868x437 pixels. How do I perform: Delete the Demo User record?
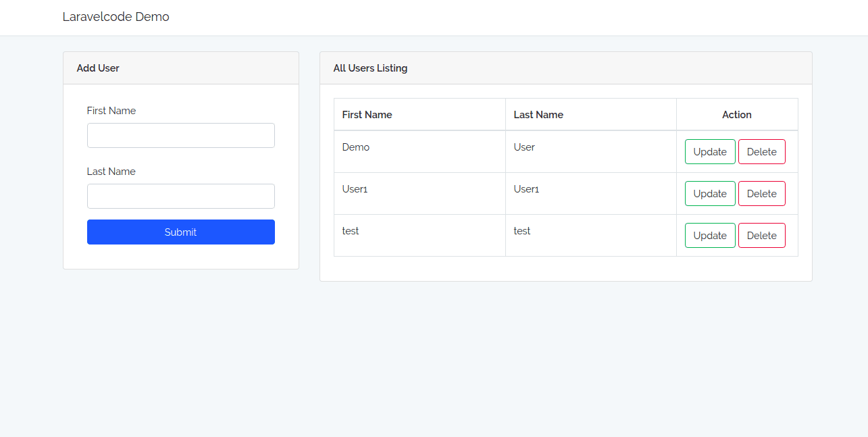(x=762, y=151)
